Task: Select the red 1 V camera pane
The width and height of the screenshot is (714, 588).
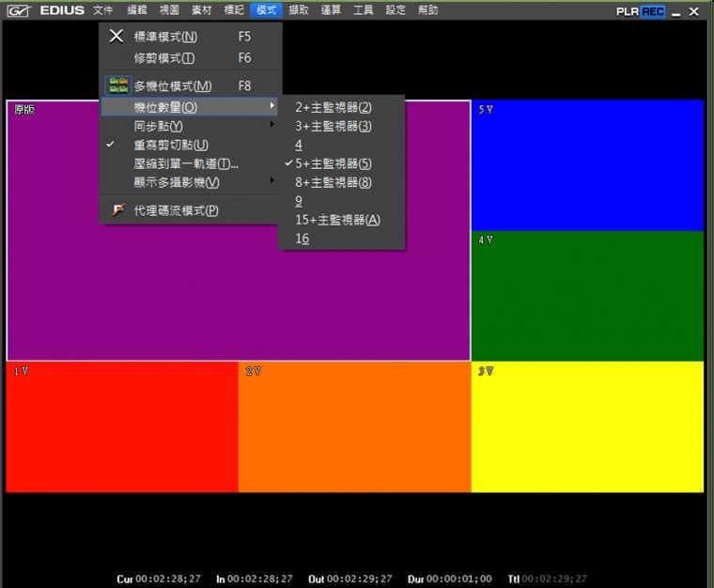Action: tap(122, 427)
